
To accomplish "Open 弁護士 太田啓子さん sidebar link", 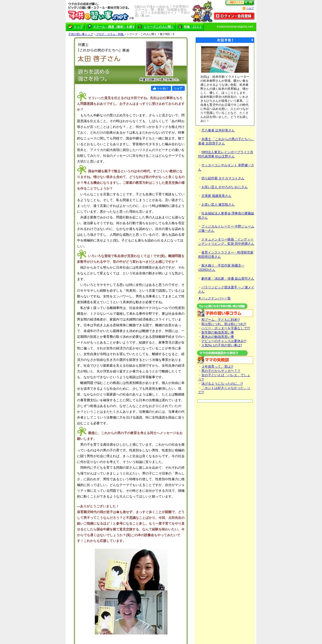I will [226, 141].
